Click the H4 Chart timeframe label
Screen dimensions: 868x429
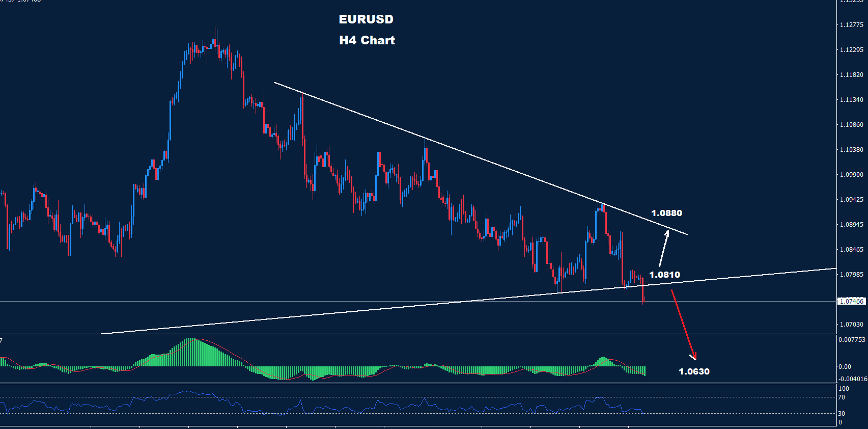[367, 40]
